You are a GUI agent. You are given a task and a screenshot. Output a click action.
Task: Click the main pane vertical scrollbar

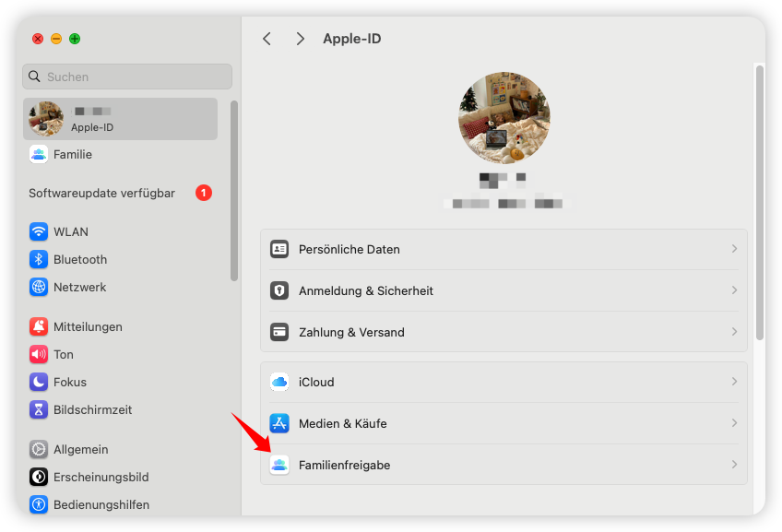pos(760,203)
